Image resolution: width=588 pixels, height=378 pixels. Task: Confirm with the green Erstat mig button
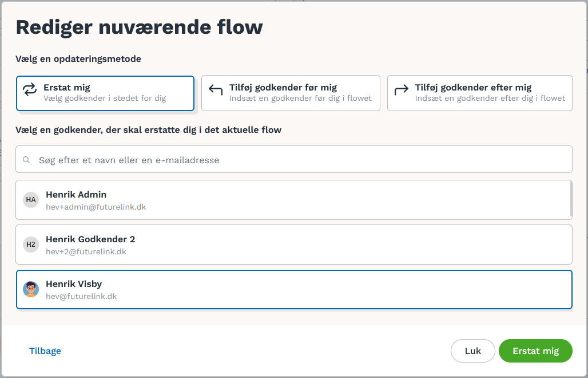(535, 351)
